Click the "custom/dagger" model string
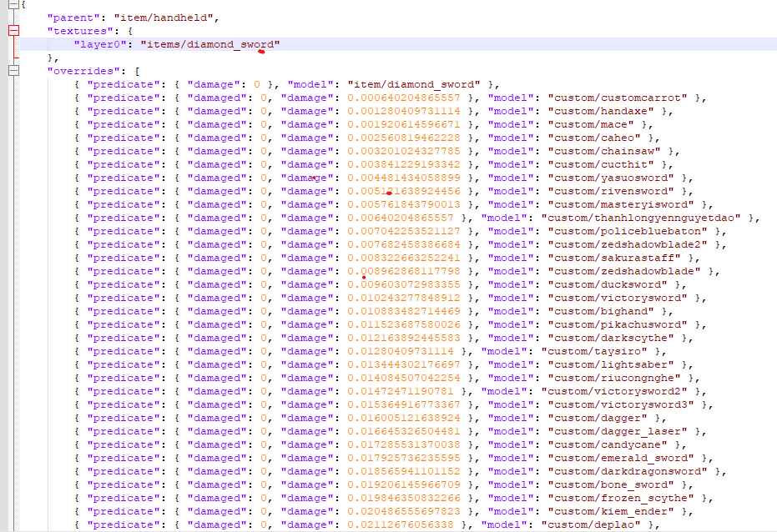The width and height of the screenshot is (777, 532). [x=598, y=419]
